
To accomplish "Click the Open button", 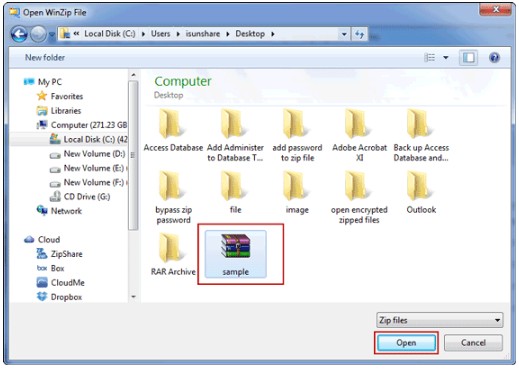I will click(406, 343).
